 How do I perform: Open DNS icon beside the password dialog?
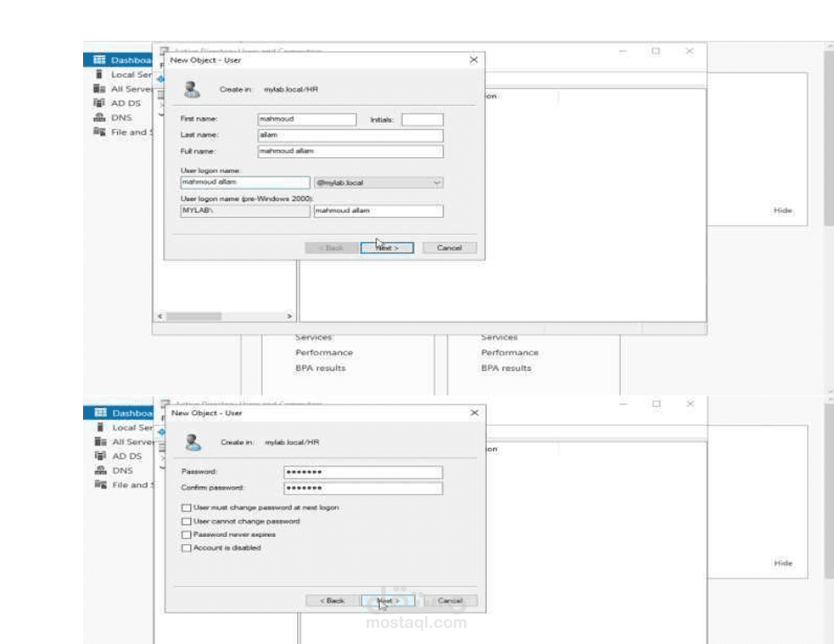coord(100,470)
